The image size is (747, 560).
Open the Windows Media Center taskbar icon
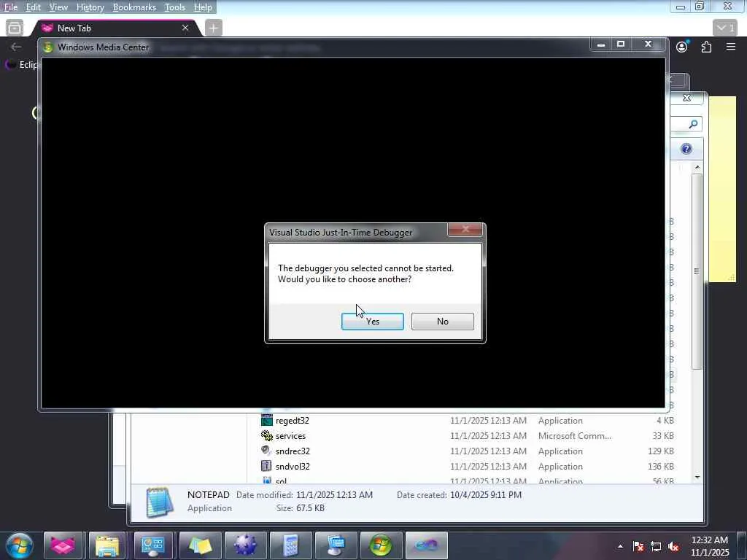point(381,545)
